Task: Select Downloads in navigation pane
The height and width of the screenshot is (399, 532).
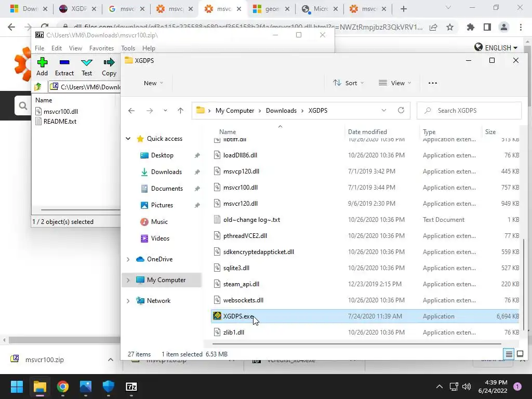Action: [x=166, y=172]
